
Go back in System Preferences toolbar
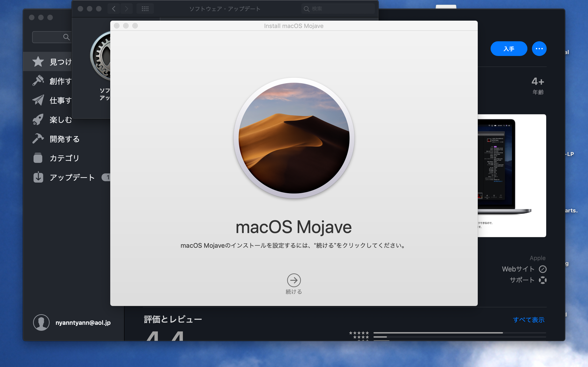pos(114,9)
